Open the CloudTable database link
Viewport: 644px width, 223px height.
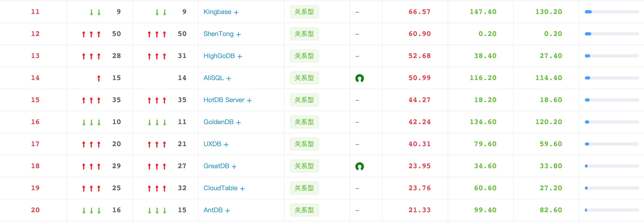(221, 188)
